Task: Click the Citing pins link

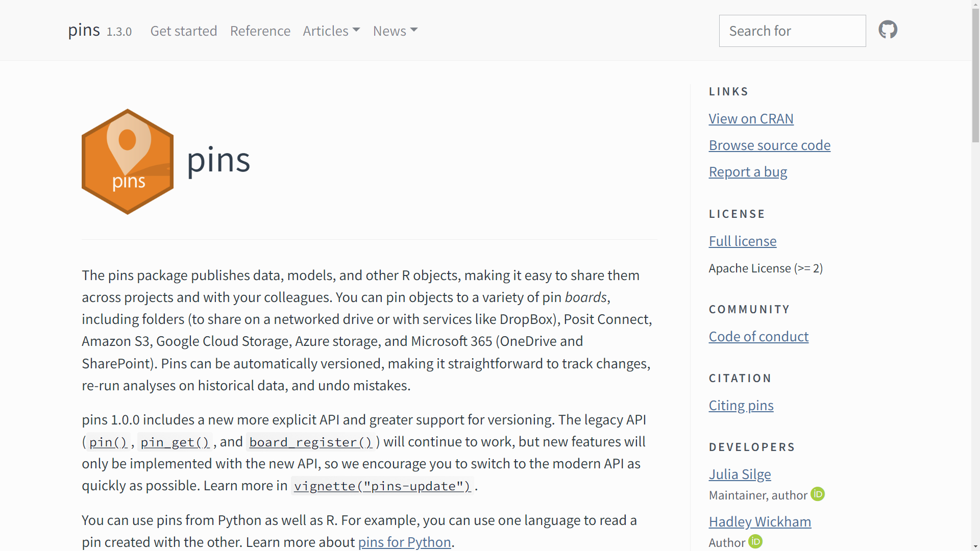Action: [x=741, y=405]
